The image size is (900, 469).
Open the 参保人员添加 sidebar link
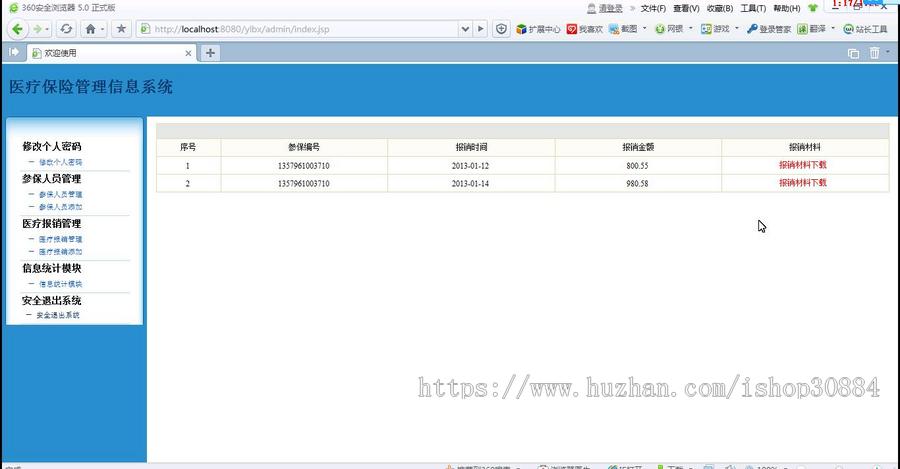(x=60, y=207)
